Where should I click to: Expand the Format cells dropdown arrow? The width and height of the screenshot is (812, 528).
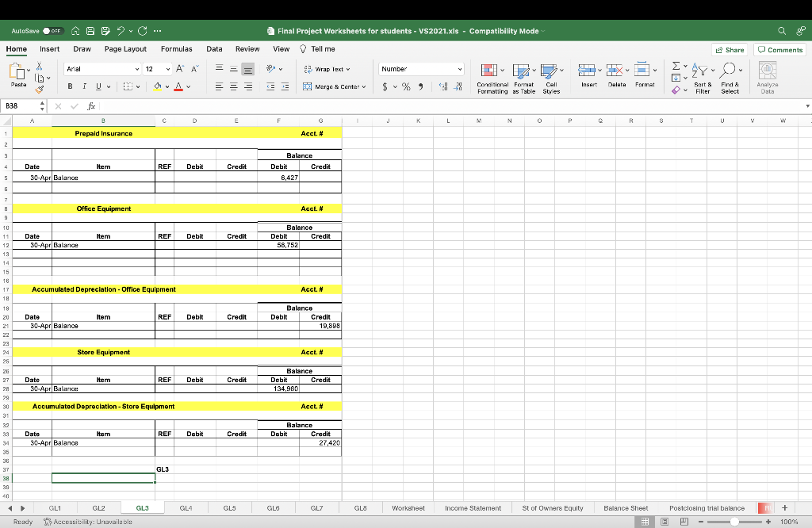coord(654,70)
